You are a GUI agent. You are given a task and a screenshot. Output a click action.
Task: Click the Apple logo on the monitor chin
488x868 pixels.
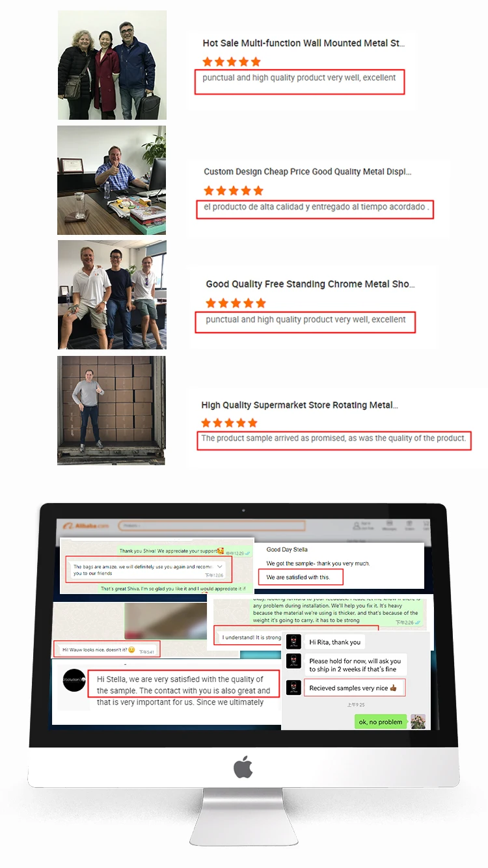[243, 767]
